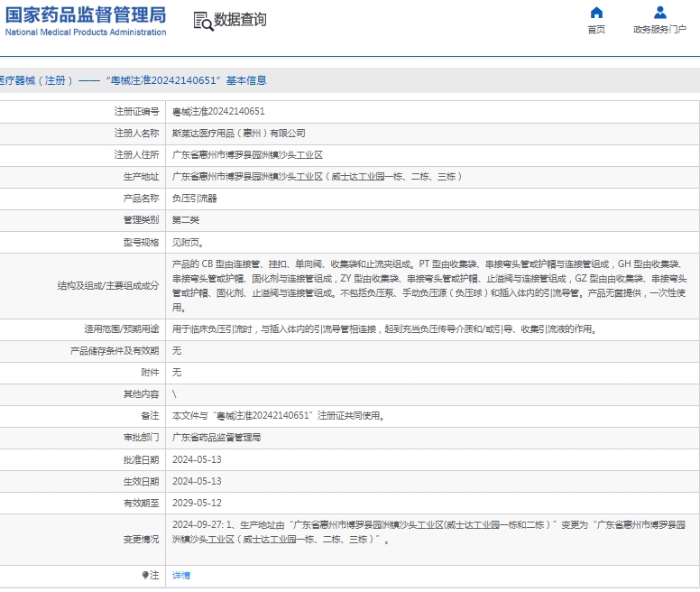
Task: Click the 管理类别 row label
Action: click(x=141, y=220)
